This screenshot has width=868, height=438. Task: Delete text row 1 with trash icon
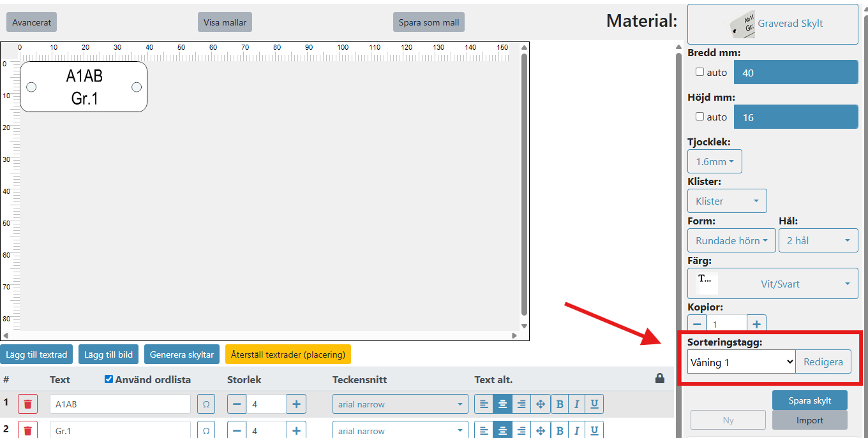pos(27,404)
